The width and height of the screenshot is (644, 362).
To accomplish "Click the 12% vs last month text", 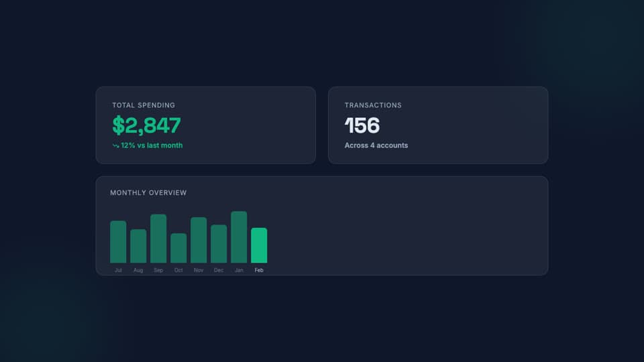I will 152,145.
